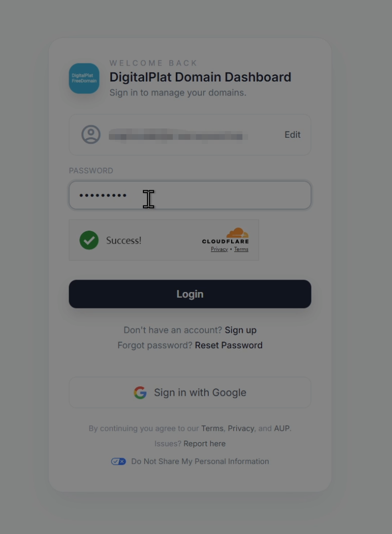Open the Terms agreement link
Screen dimensions: 392x534
[x=212, y=428]
